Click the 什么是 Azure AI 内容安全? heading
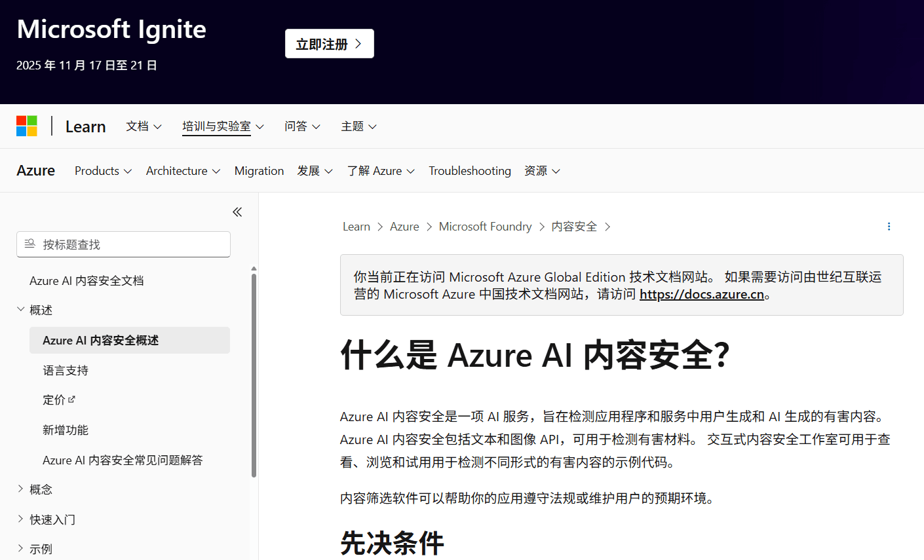 point(535,355)
